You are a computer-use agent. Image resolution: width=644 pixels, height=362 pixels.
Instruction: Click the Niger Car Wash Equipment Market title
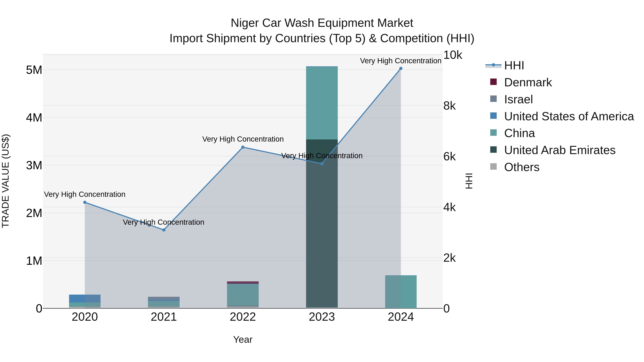[x=322, y=23]
